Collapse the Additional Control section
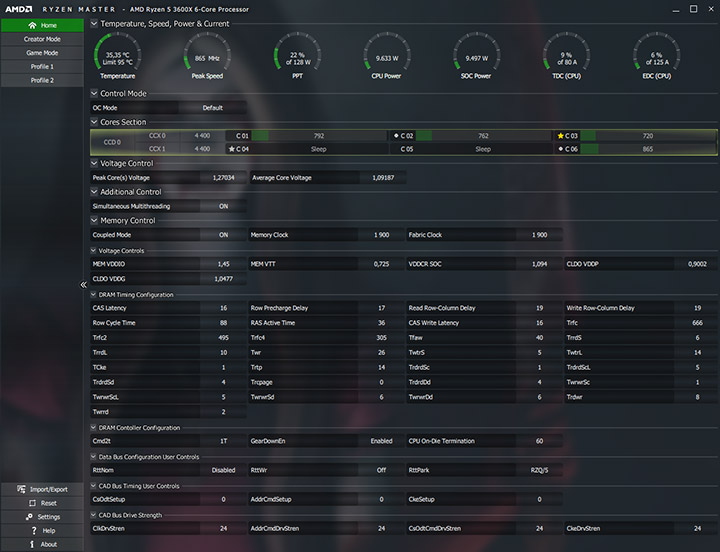 point(94,192)
